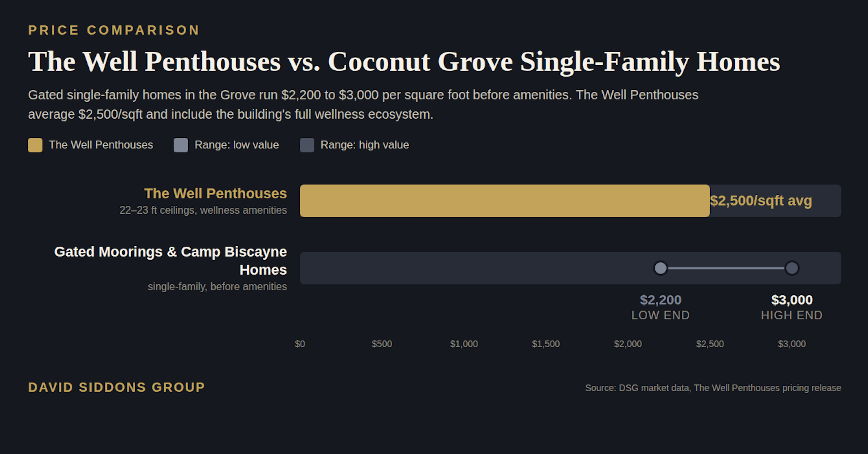The width and height of the screenshot is (868, 454).
Task: Click The Well Penthouses row heading
Action: pyautogui.click(x=215, y=193)
